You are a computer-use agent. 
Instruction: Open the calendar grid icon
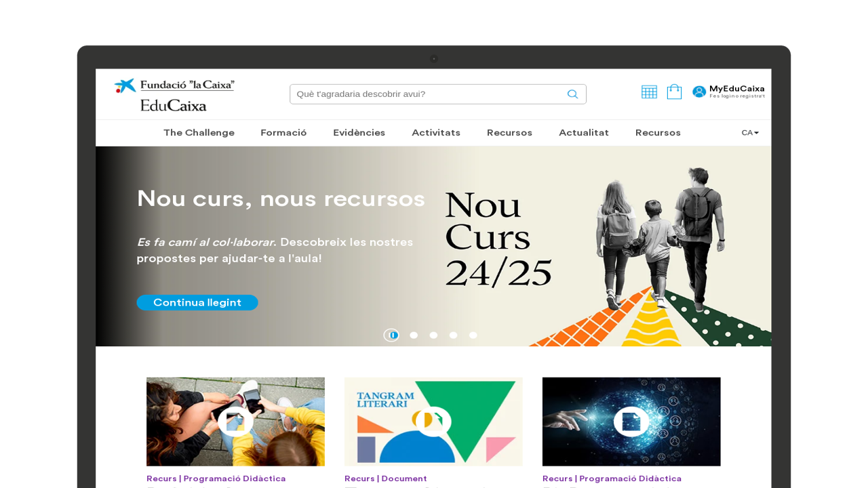click(649, 91)
